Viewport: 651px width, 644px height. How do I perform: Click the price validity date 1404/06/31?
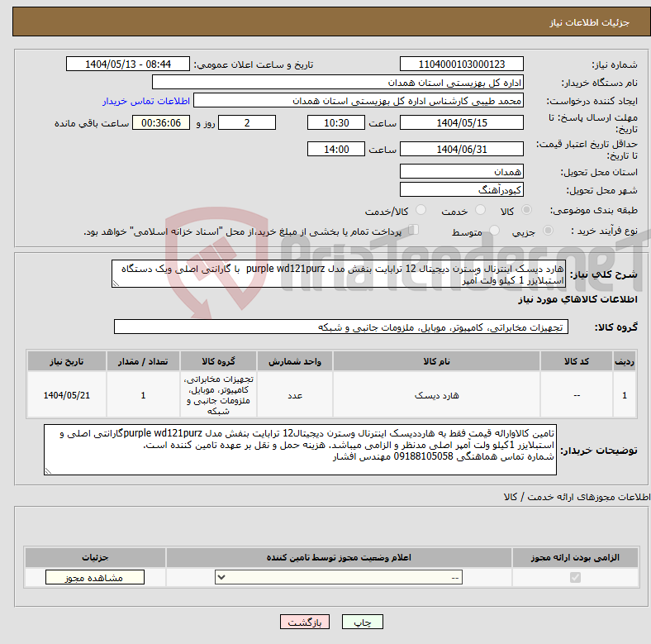point(461,149)
